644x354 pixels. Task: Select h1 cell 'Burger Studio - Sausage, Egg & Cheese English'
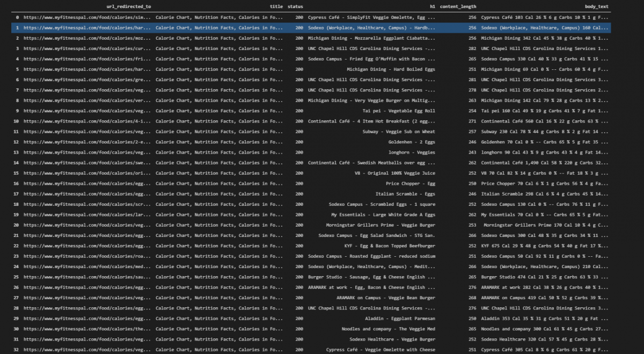pos(371,277)
